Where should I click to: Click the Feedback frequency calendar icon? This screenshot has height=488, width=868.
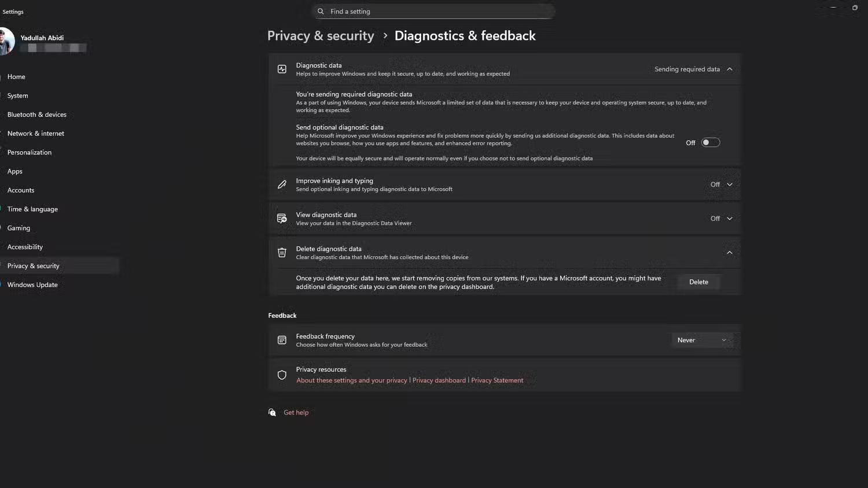pyautogui.click(x=282, y=340)
